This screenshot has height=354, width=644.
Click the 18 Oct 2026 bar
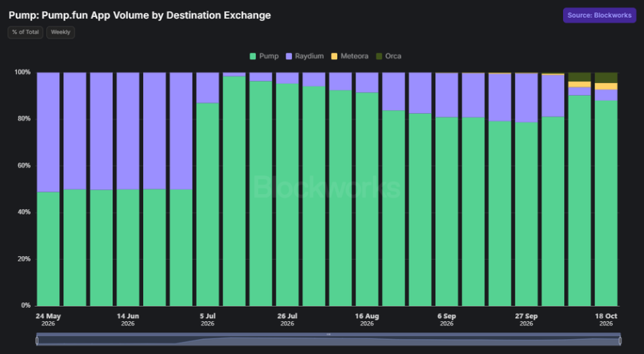(606, 189)
